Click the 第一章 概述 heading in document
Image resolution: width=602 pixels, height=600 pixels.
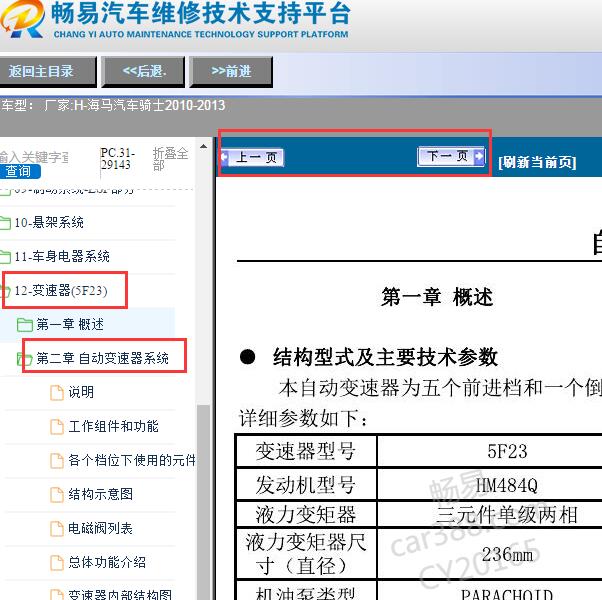tap(437, 298)
